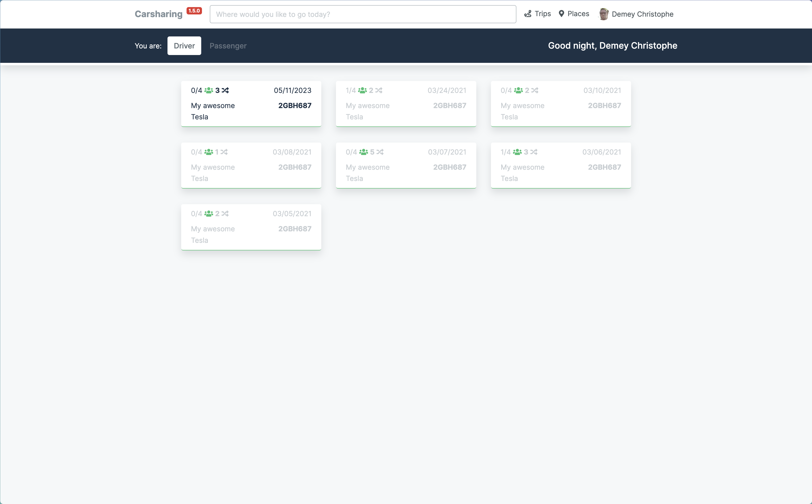Click the Trips route icon
Screen dimensions: 812x504
[x=528, y=14]
